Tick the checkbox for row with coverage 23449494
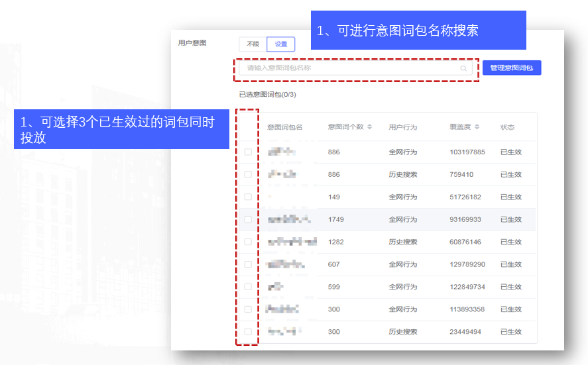588x365 pixels. (248, 332)
